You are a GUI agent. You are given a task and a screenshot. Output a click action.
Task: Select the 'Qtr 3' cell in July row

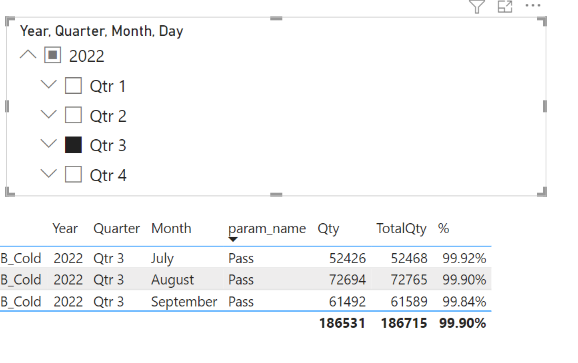(108, 258)
